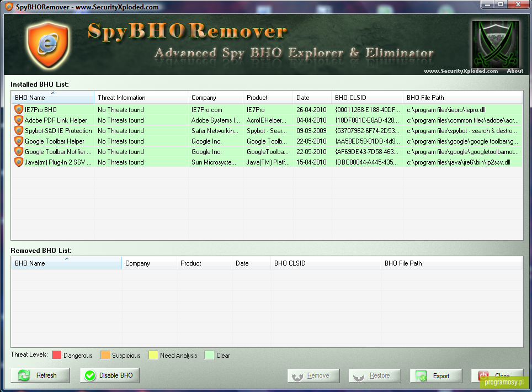Click the large Internet Explorer shield logo
The height and width of the screenshot is (392, 532).
(x=48, y=45)
